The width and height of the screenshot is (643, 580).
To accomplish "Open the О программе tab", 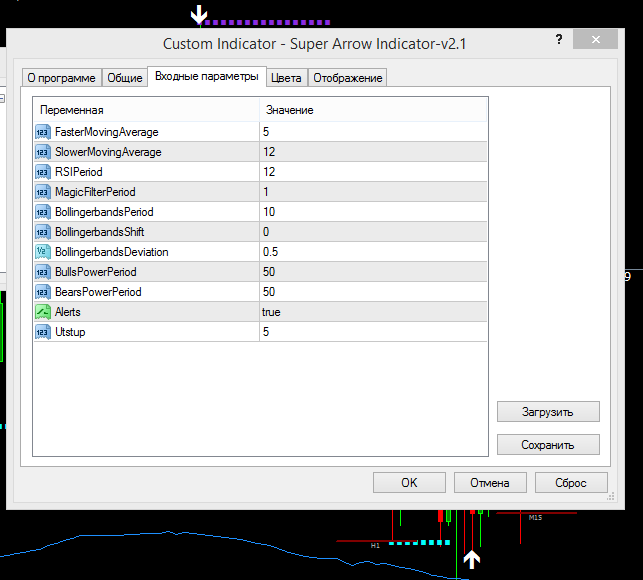I will (61, 78).
